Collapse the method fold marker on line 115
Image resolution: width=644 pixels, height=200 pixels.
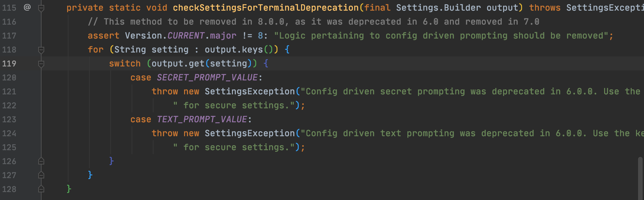pos(41,8)
